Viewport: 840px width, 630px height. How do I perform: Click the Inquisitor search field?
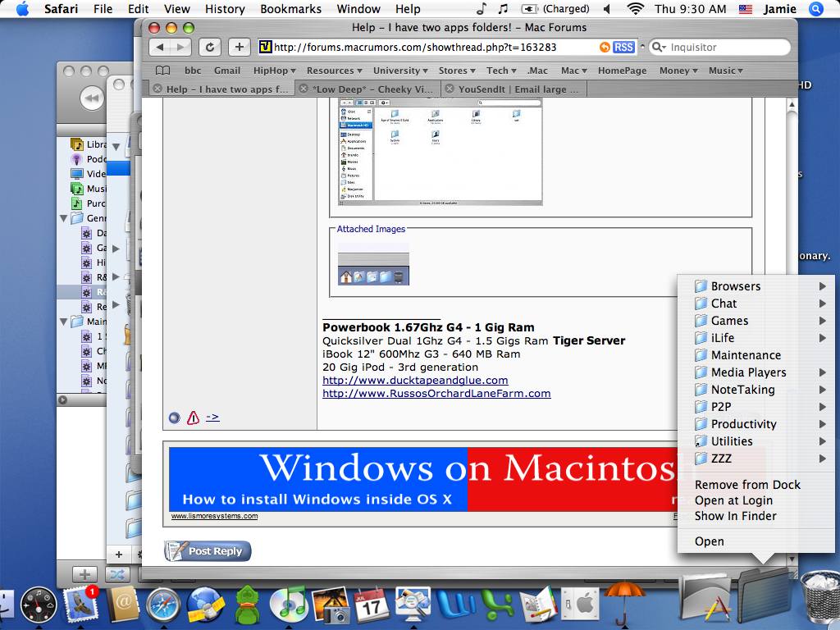[x=719, y=47]
